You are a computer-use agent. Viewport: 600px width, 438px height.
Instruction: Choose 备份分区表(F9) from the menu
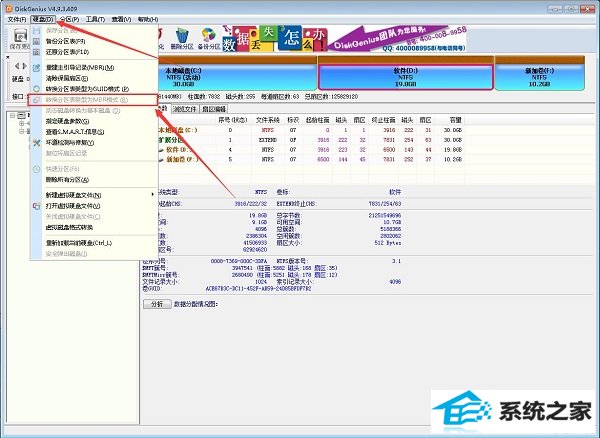[94, 41]
